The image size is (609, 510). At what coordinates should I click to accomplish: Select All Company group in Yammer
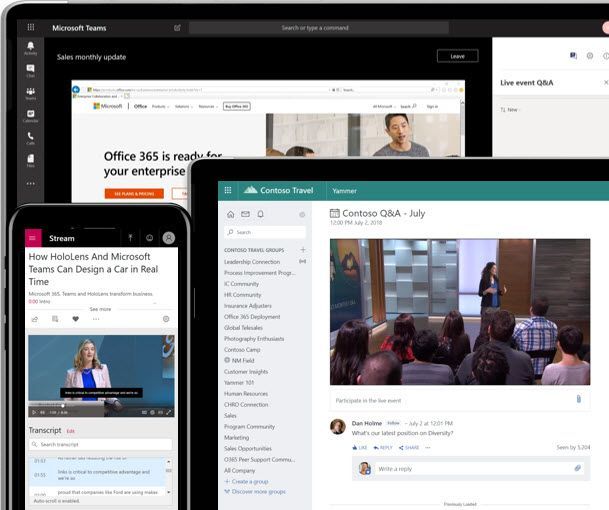point(240,470)
